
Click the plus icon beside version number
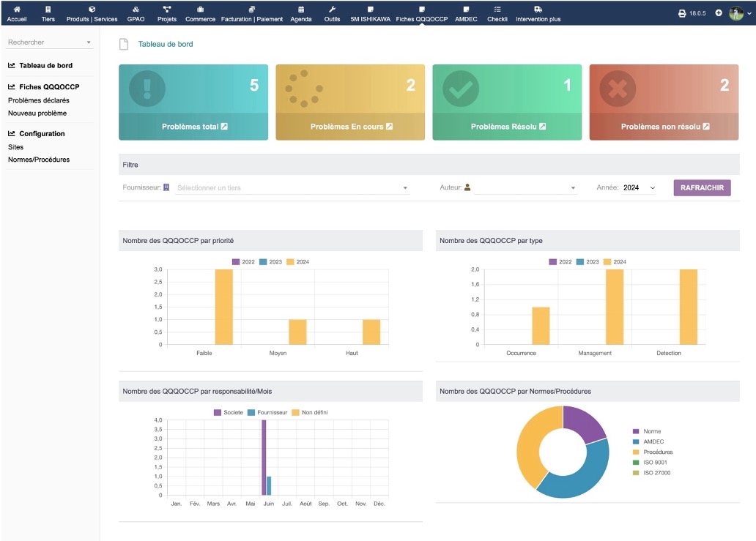click(x=719, y=13)
